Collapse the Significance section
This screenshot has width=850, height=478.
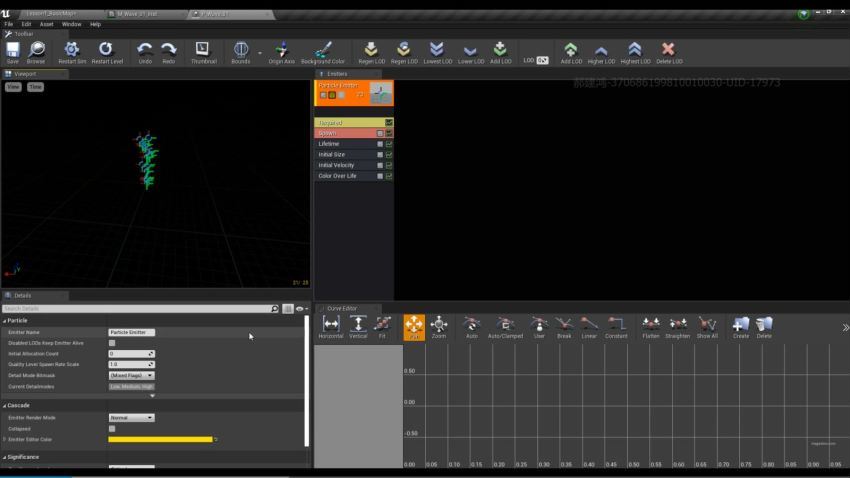[x=4, y=457]
